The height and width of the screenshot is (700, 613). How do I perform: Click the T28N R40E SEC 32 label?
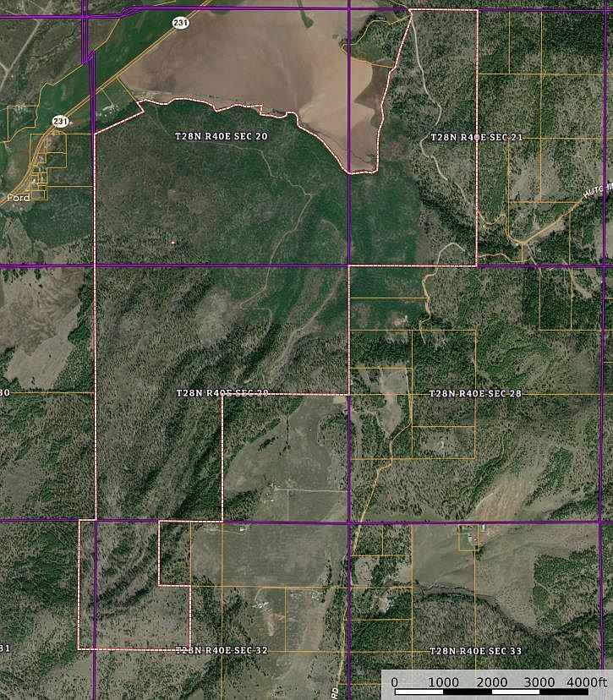(222, 650)
